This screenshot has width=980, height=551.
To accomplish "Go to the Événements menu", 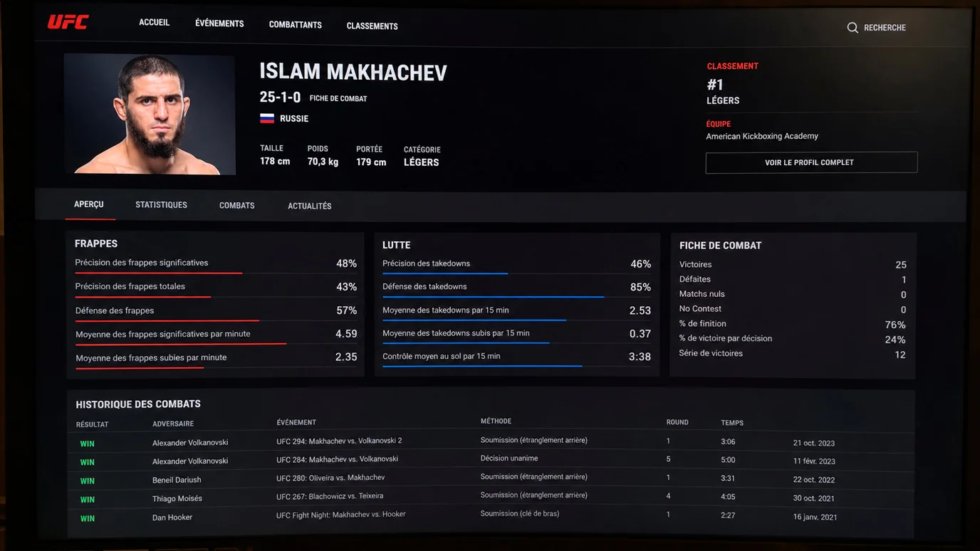I will click(x=219, y=23).
